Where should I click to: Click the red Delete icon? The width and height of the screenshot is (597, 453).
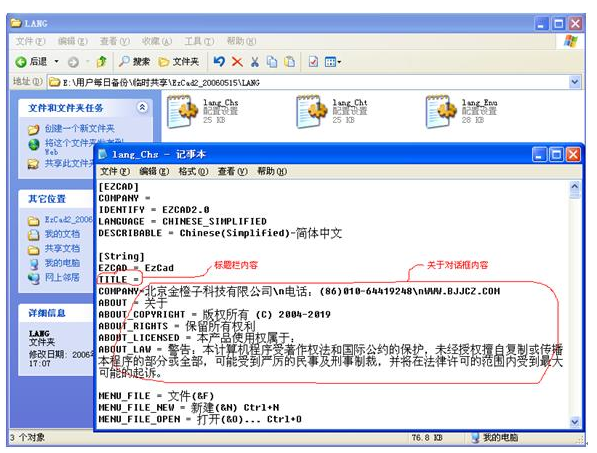[x=237, y=62]
